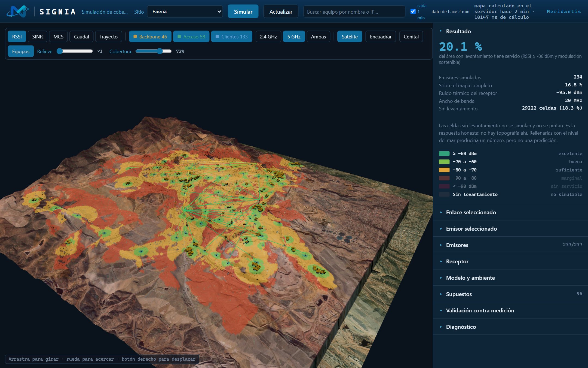Click the -90 a -80 marginal legend swatch
588x368 pixels.
(x=444, y=178)
